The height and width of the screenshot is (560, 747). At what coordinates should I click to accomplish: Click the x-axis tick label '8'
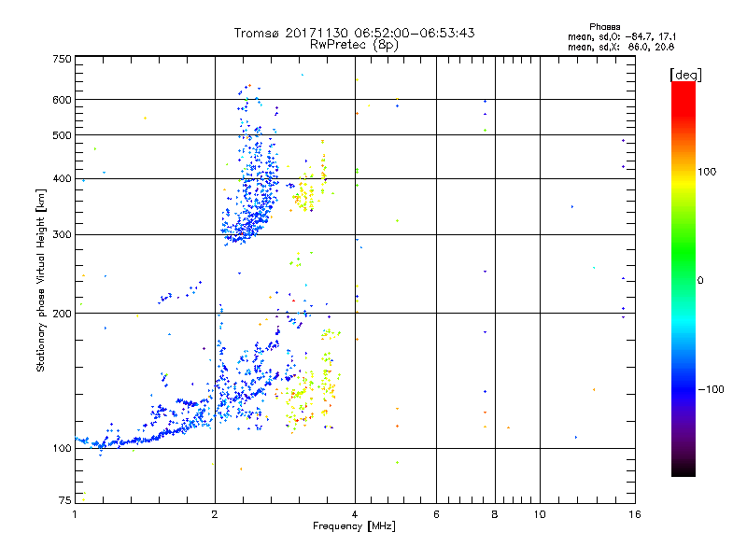495,514
